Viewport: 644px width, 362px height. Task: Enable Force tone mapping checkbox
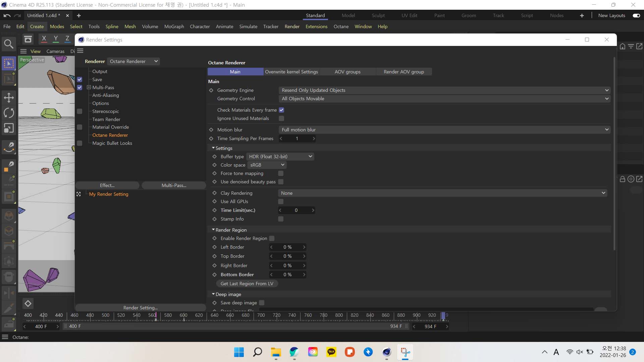281,173
